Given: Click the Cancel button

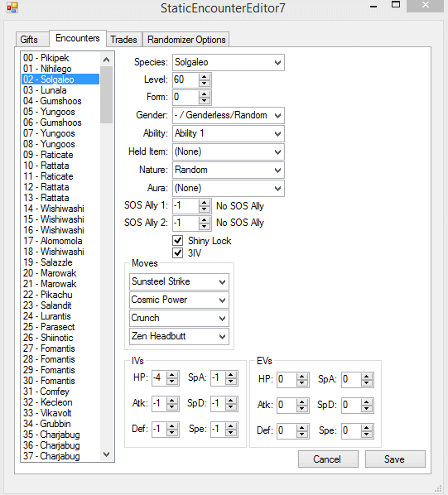Looking at the screenshot, I should click(328, 459).
